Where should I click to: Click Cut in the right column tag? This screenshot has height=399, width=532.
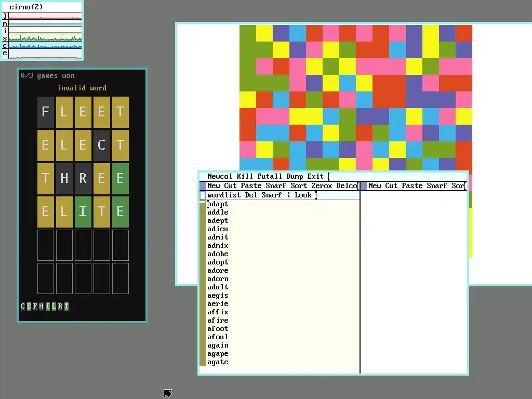(391, 185)
